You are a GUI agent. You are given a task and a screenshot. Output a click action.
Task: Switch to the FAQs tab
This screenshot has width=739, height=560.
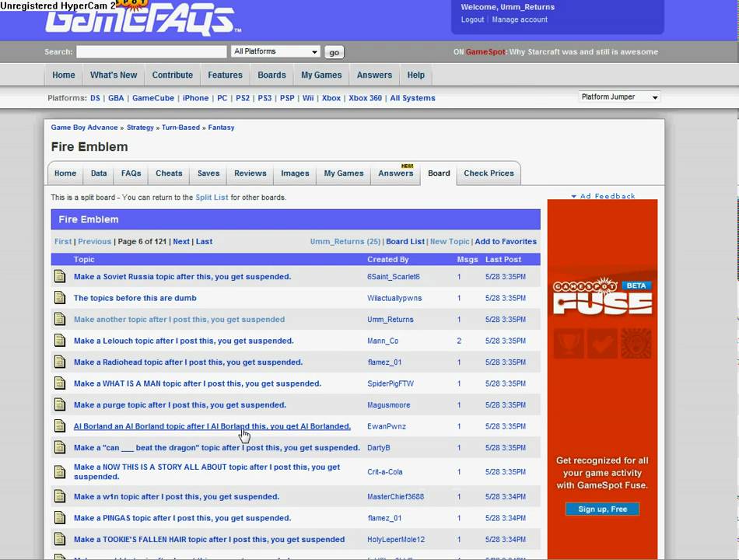coord(131,173)
